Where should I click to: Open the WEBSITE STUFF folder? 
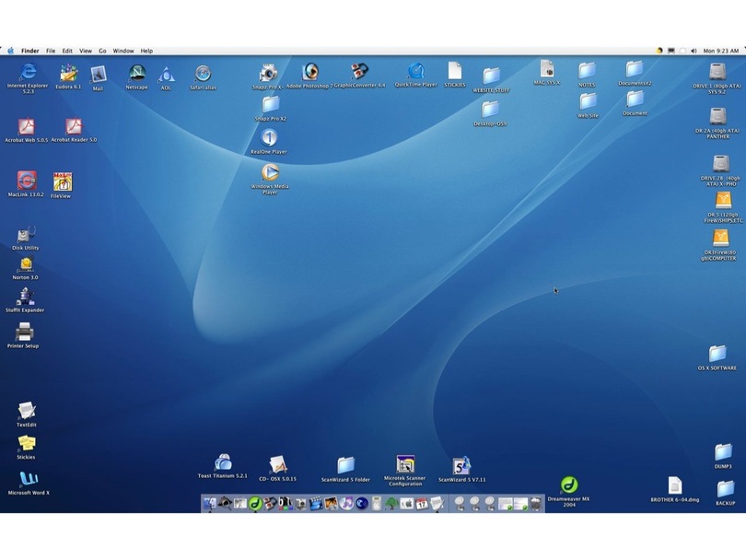[x=491, y=76]
